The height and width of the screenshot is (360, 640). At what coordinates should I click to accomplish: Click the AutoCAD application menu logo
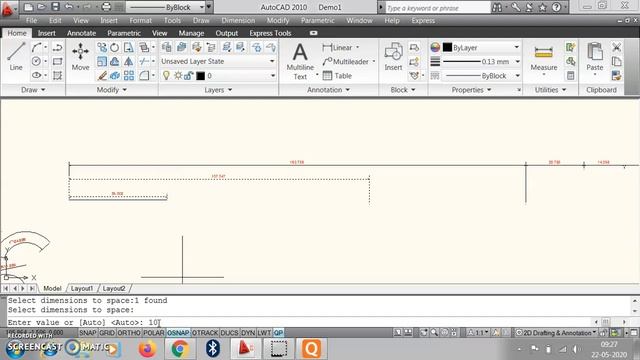click(x=7, y=9)
